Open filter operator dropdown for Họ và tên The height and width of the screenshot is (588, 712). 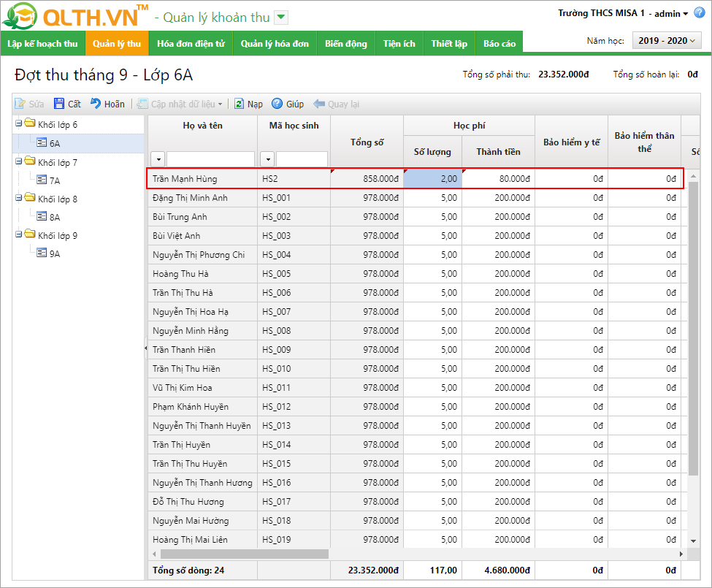tap(158, 159)
